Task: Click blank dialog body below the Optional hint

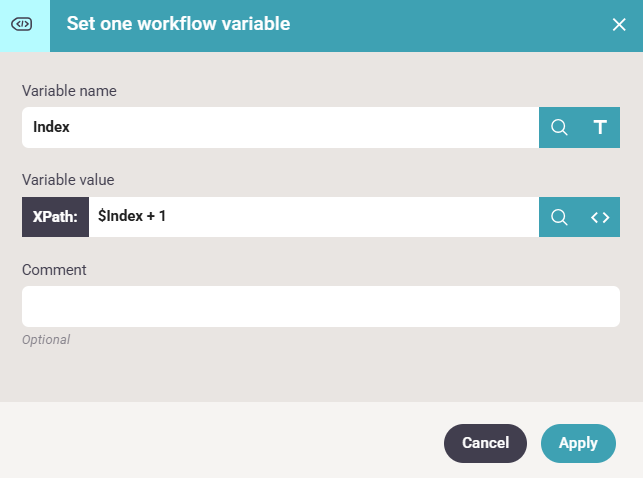Action: (320, 375)
